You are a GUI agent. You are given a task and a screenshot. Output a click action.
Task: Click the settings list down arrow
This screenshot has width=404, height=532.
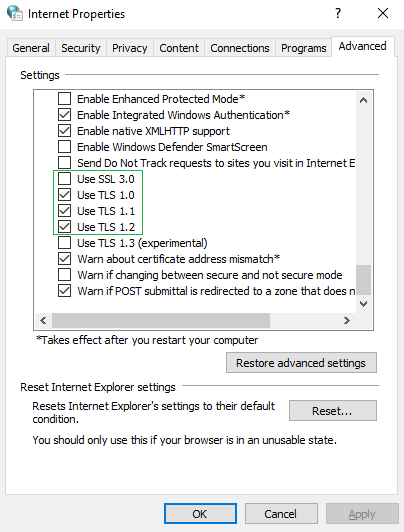364,304
